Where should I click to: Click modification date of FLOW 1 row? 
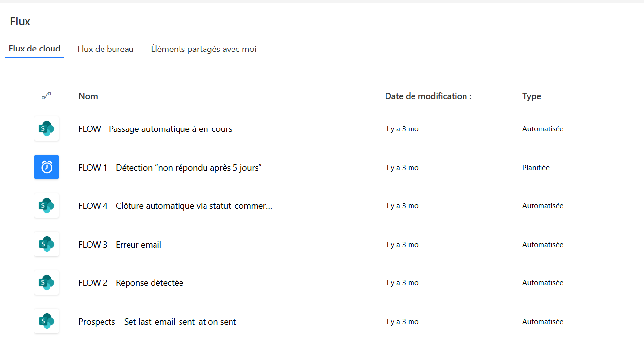pos(402,168)
